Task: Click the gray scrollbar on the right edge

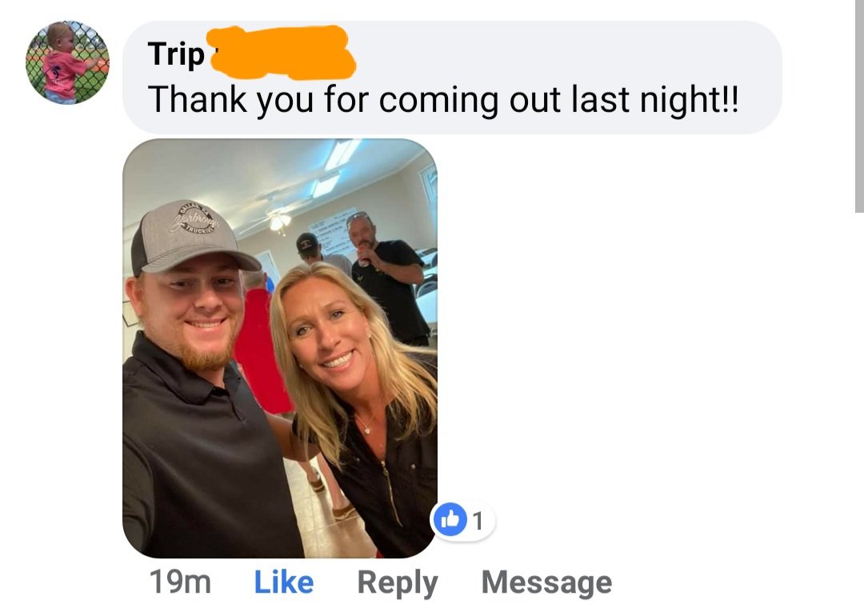Action: pos(859,106)
